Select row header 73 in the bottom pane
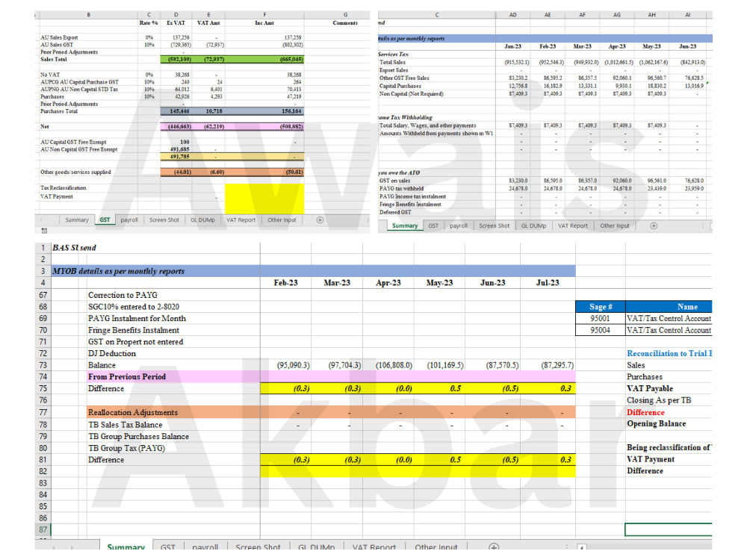 click(x=43, y=365)
